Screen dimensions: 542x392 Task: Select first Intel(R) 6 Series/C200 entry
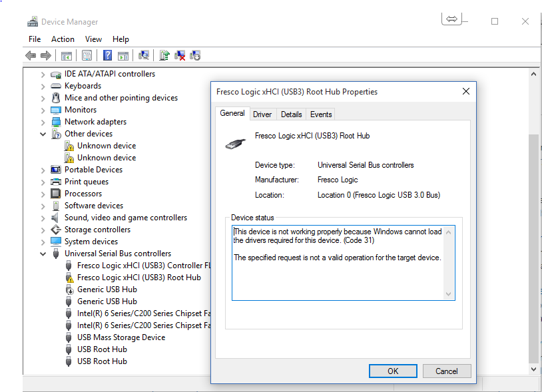143,313
